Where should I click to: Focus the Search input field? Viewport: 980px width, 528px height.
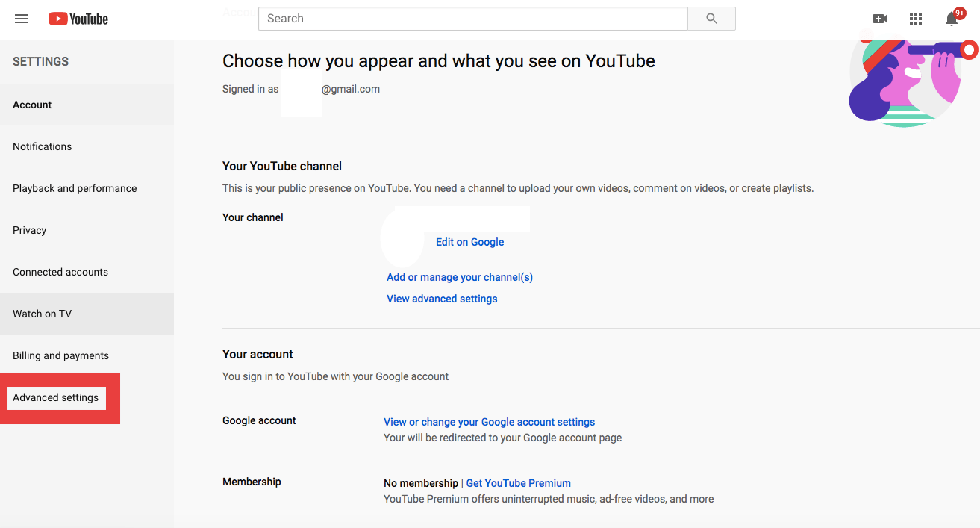pos(473,19)
